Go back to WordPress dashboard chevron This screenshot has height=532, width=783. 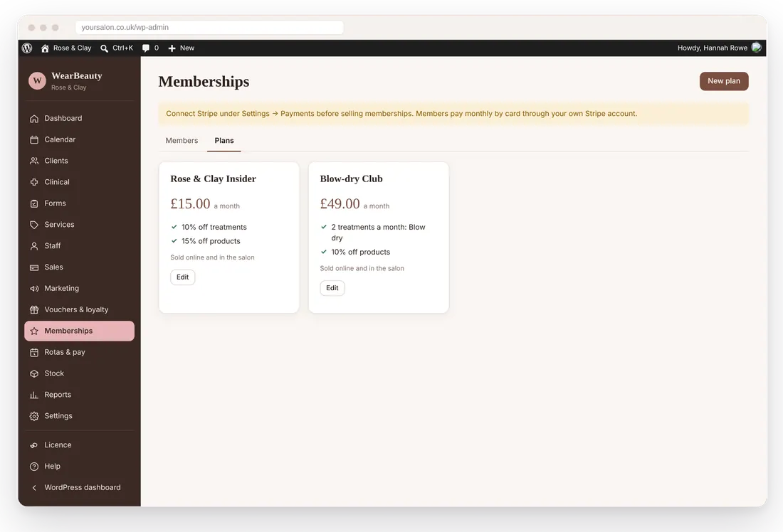pyautogui.click(x=34, y=488)
